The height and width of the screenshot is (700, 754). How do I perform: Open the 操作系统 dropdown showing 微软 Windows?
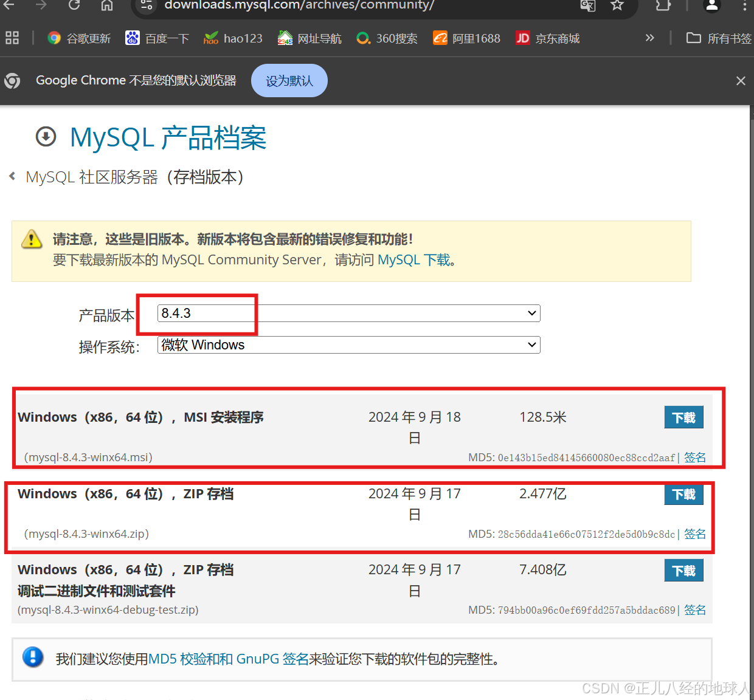(x=348, y=345)
